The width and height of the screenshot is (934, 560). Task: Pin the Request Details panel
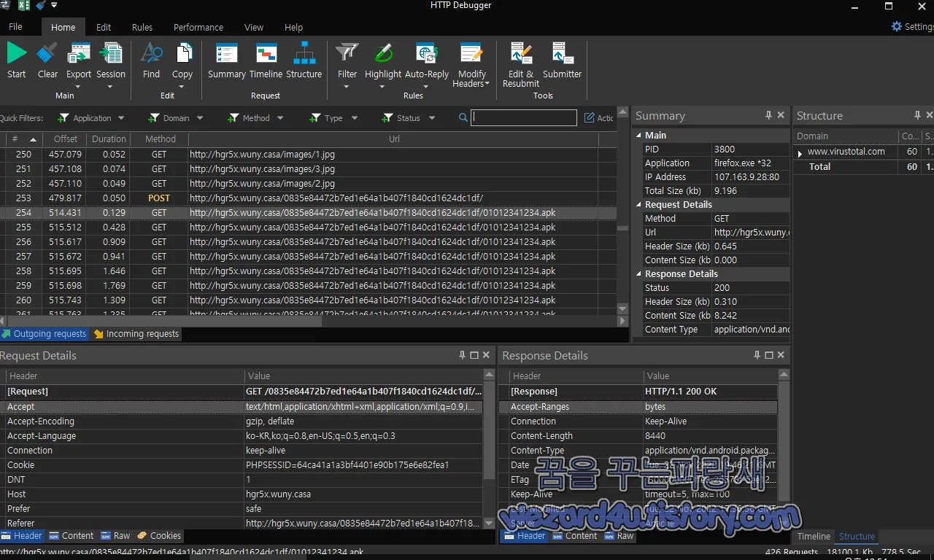(462, 355)
